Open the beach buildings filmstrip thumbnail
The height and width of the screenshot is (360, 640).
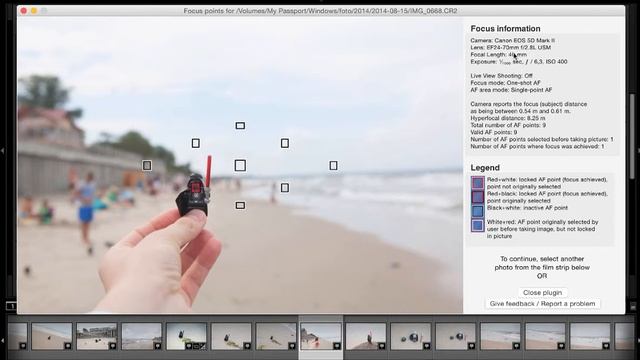tap(97, 336)
